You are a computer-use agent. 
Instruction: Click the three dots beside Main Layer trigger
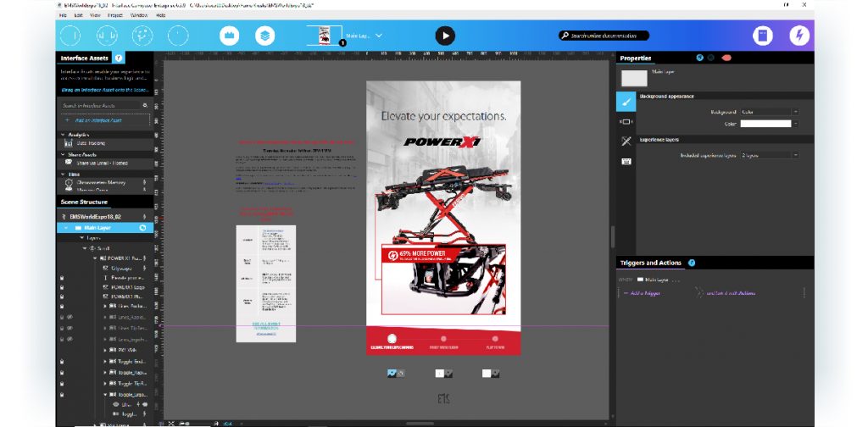pyautogui.click(x=676, y=280)
